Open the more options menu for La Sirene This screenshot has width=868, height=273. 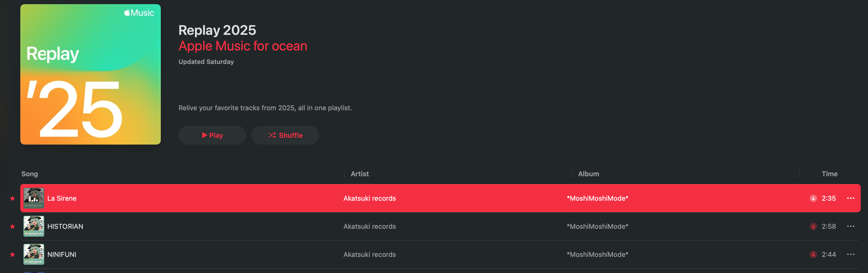point(851,198)
